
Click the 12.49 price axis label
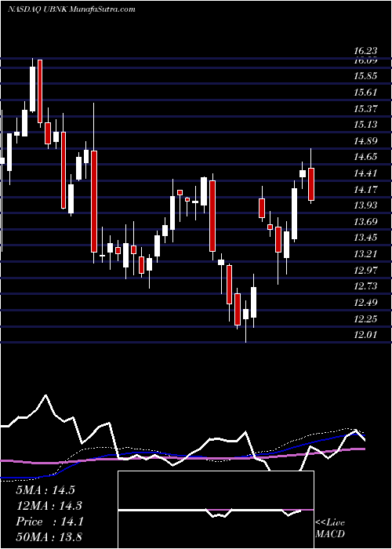click(x=365, y=303)
